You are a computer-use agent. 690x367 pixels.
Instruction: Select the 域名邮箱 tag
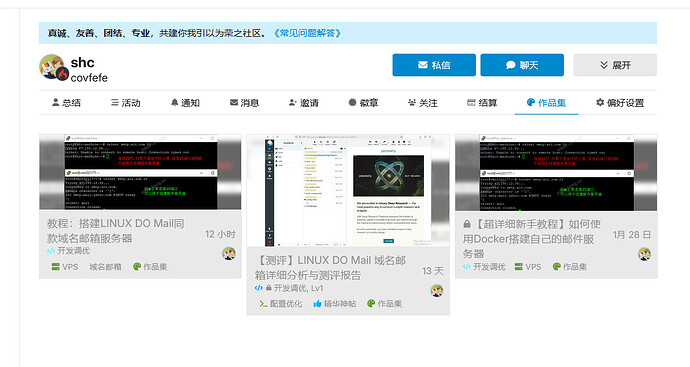click(x=105, y=267)
